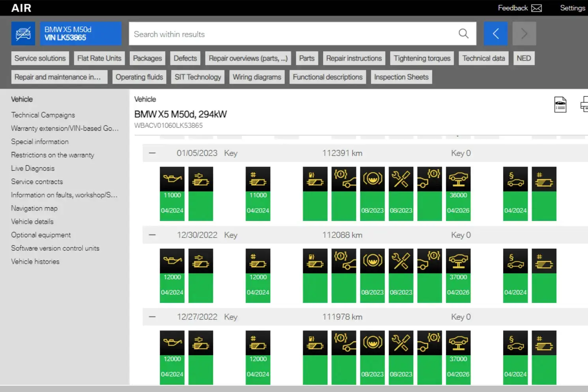
Task: Click the car silhouette icon beside the VIN tile
Action: 23,33
